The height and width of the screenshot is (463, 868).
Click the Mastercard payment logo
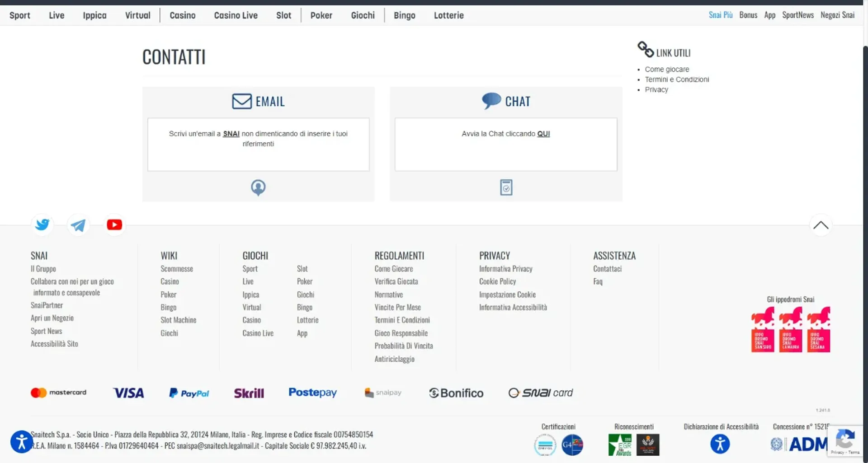(58, 393)
